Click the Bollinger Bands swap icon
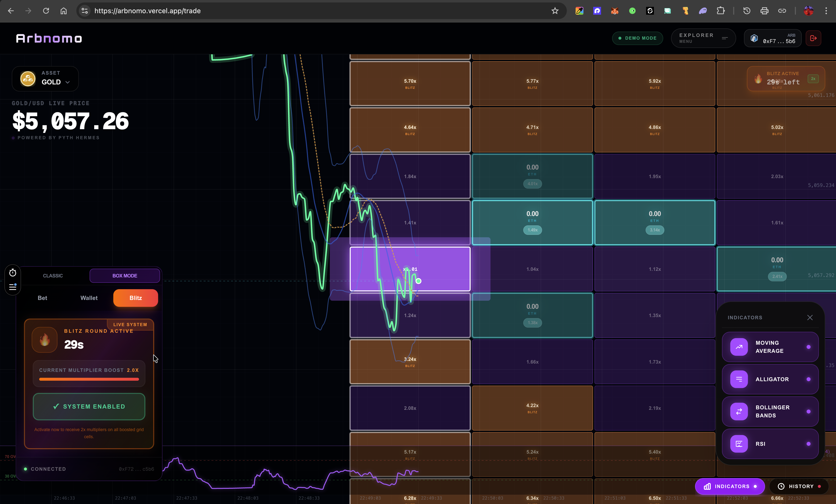This screenshot has width=836, height=504. [739, 412]
